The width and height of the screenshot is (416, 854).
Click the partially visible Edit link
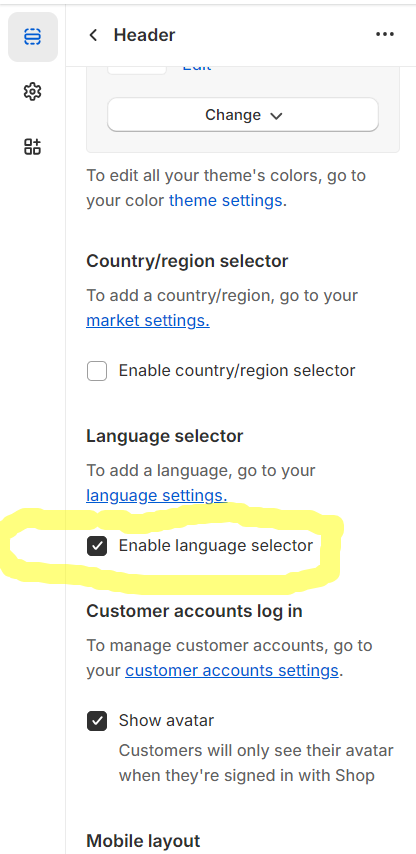coord(197,68)
